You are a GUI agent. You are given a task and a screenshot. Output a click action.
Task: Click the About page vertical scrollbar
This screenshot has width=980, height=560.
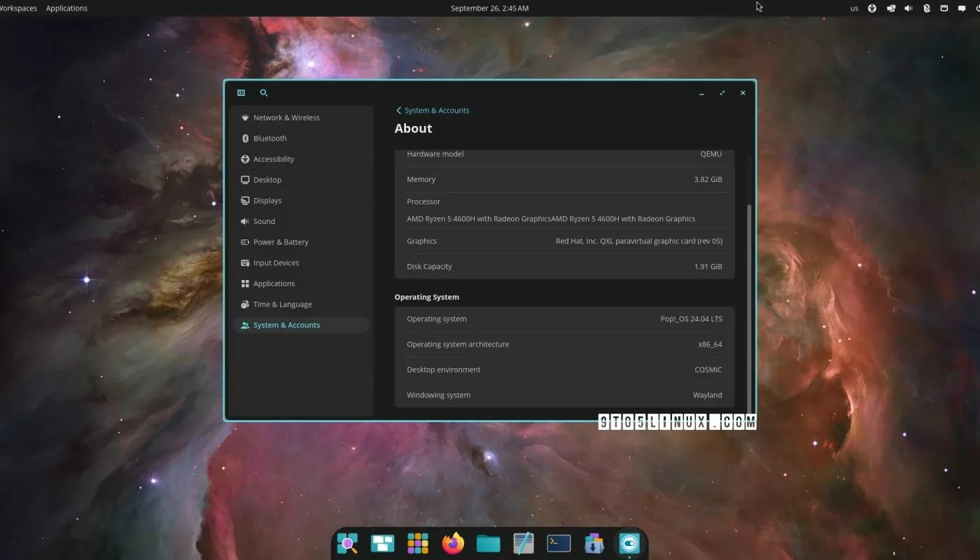[748, 308]
